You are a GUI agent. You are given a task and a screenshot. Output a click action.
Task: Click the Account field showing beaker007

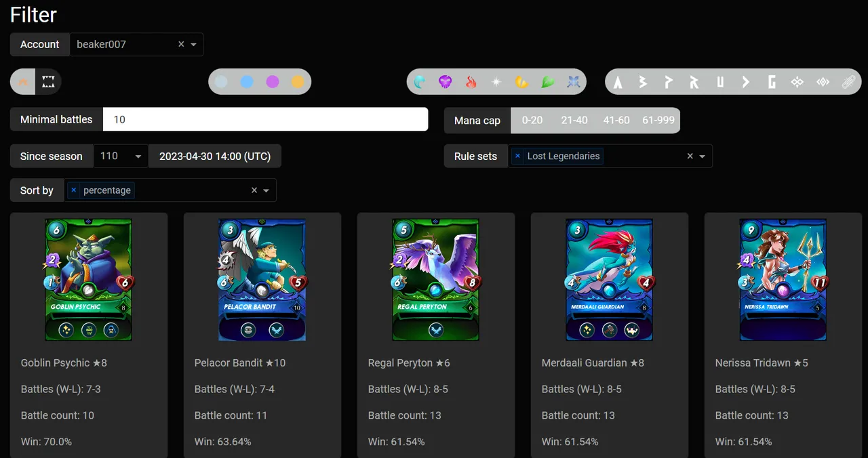pos(136,45)
